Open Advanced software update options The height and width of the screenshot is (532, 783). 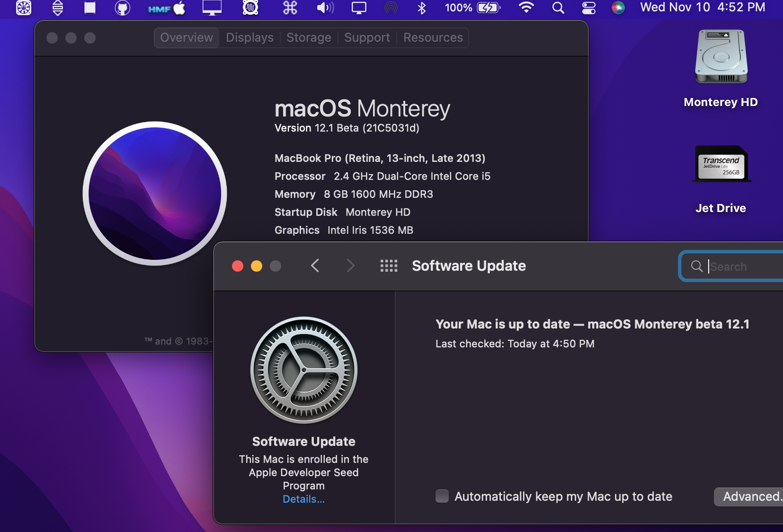click(x=748, y=497)
